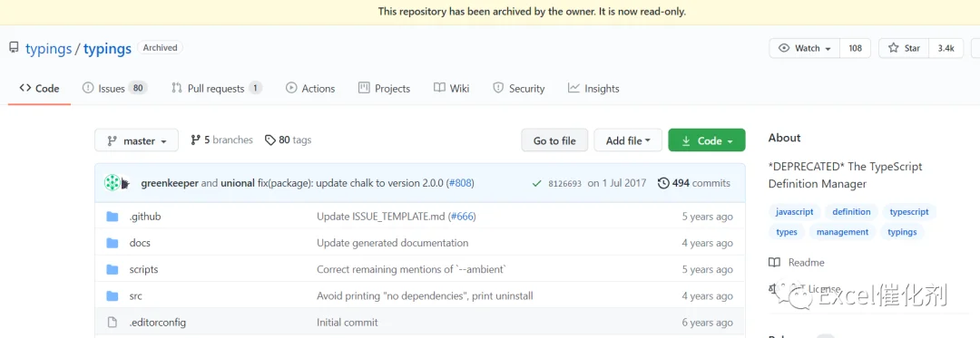Click the docs folder icon
980x338 pixels.
[113, 243]
